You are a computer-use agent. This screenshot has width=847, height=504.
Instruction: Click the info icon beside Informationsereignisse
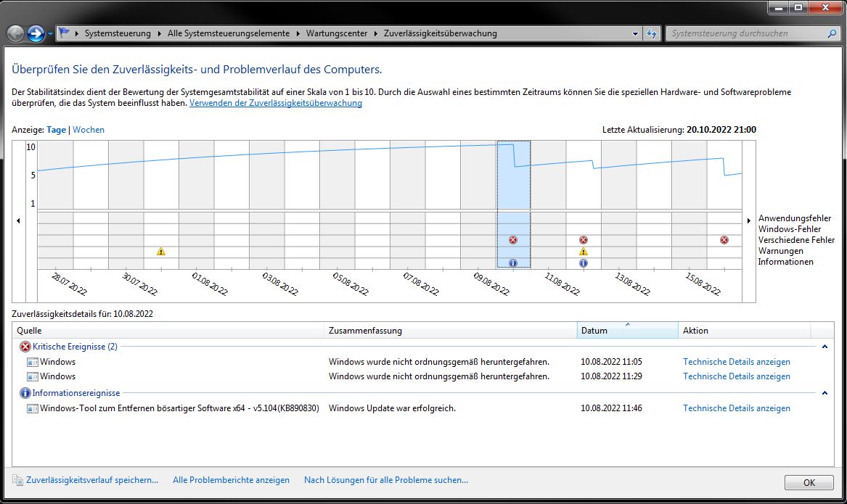click(25, 393)
